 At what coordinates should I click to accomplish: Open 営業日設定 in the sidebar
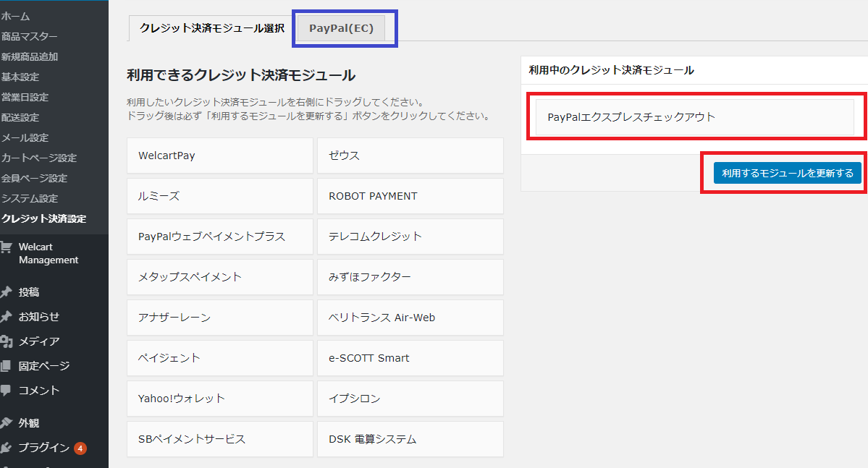(x=25, y=98)
